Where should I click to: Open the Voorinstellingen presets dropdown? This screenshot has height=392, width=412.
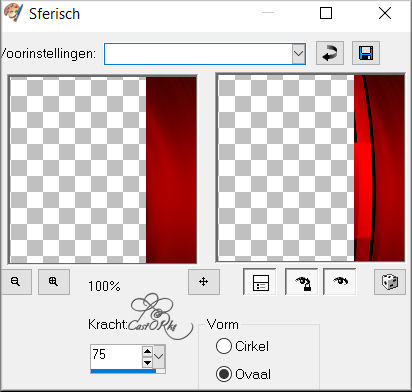[299, 54]
